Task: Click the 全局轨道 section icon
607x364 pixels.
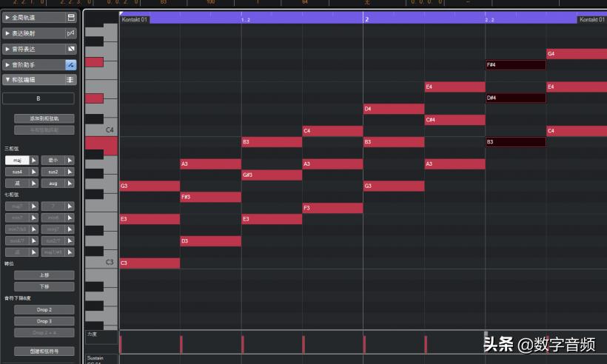Action: click(x=71, y=18)
